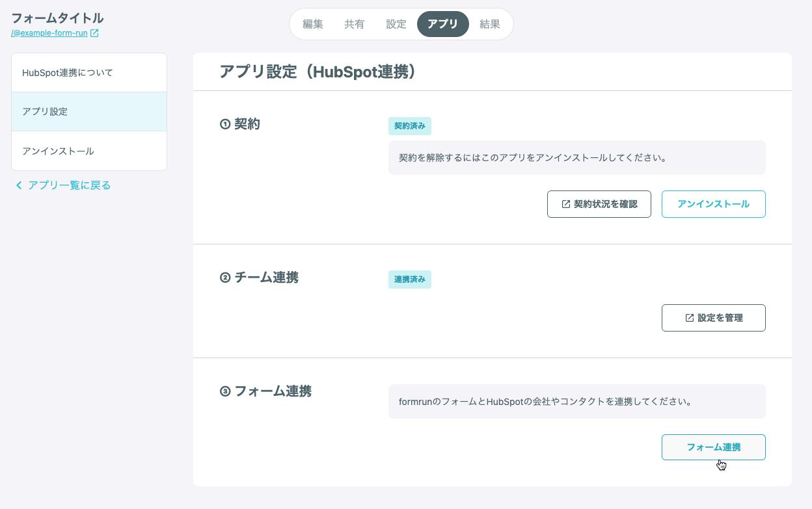The image size is (812, 509).
Task: Click the 契約状況を確認 button
Action: coord(599,204)
